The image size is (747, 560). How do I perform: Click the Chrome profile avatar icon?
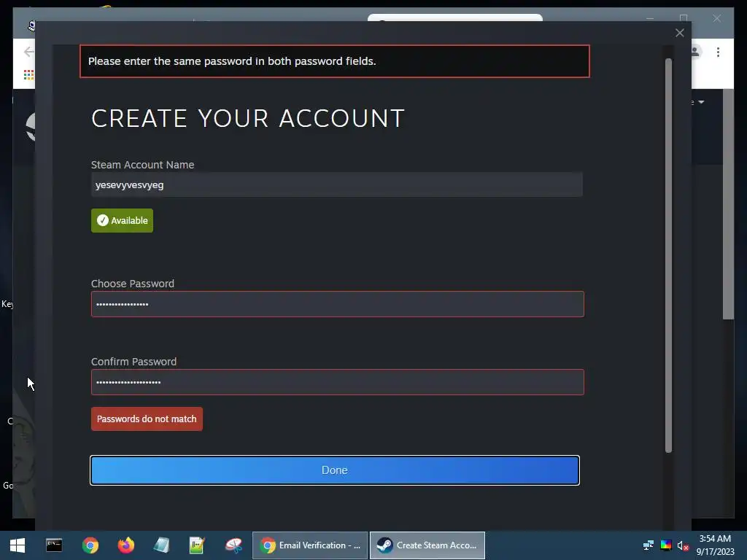click(x=696, y=52)
